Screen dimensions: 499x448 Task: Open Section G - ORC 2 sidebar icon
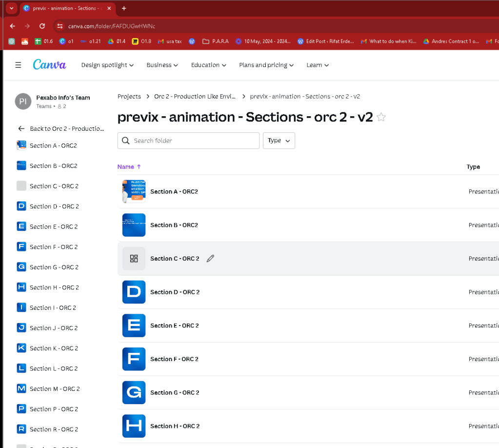coord(21,267)
